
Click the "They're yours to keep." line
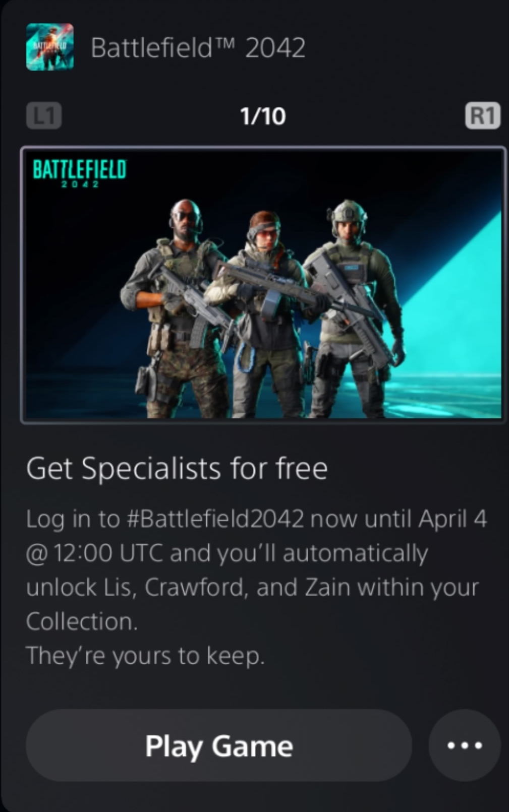[145, 656]
